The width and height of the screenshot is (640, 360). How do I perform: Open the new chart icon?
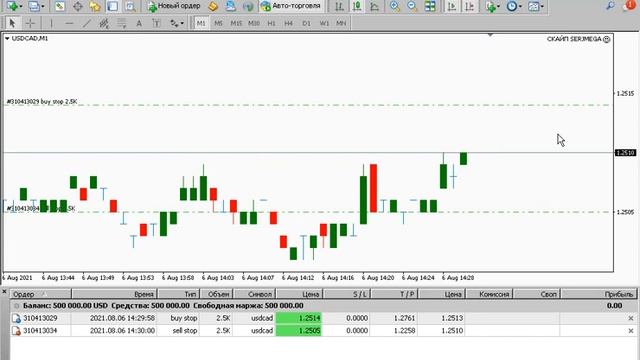(12, 6)
